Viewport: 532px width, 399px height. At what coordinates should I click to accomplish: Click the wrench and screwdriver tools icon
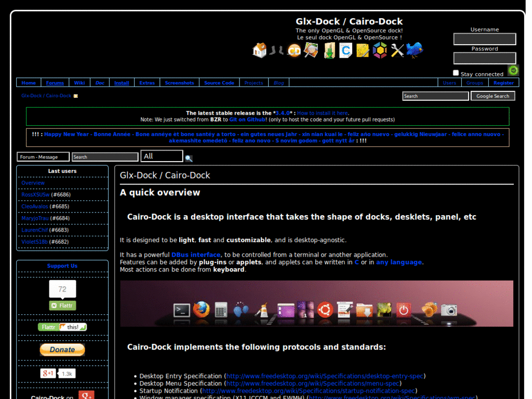pyautogui.click(x=397, y=50)
